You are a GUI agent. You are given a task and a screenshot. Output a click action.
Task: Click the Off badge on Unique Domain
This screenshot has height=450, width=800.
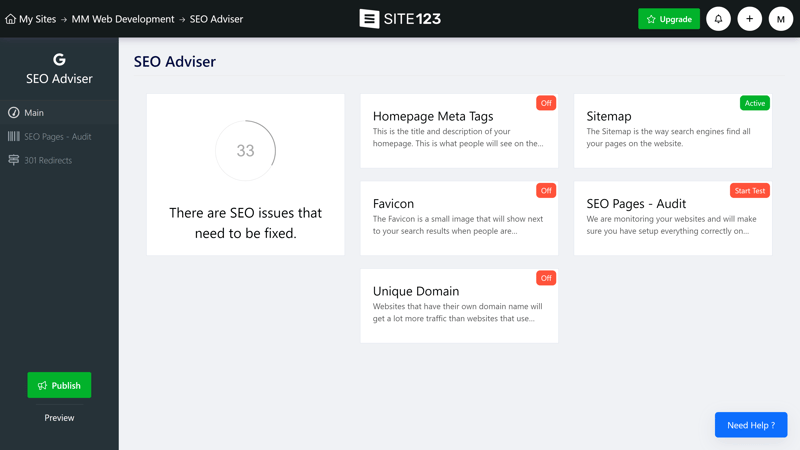[x=546, y=278]
